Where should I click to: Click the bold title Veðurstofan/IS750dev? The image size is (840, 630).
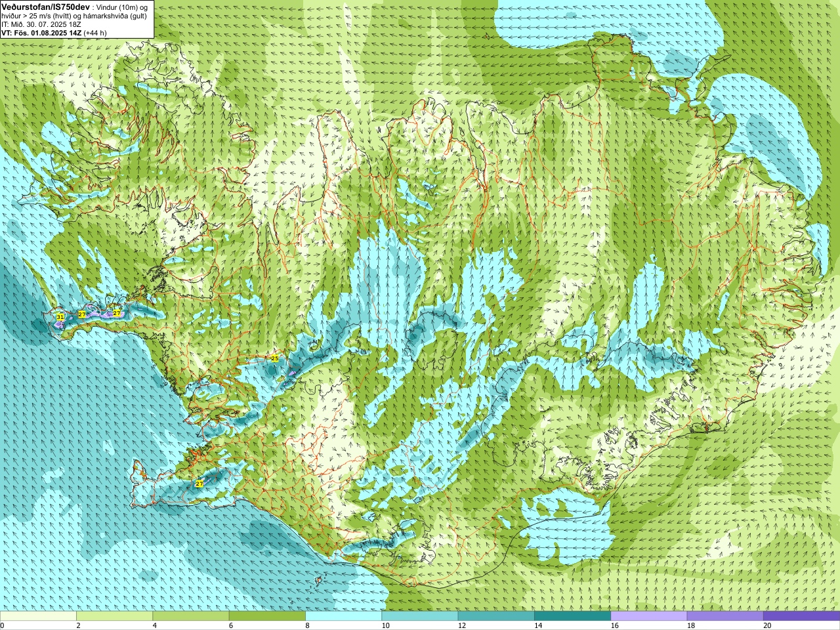pos(46,7)
